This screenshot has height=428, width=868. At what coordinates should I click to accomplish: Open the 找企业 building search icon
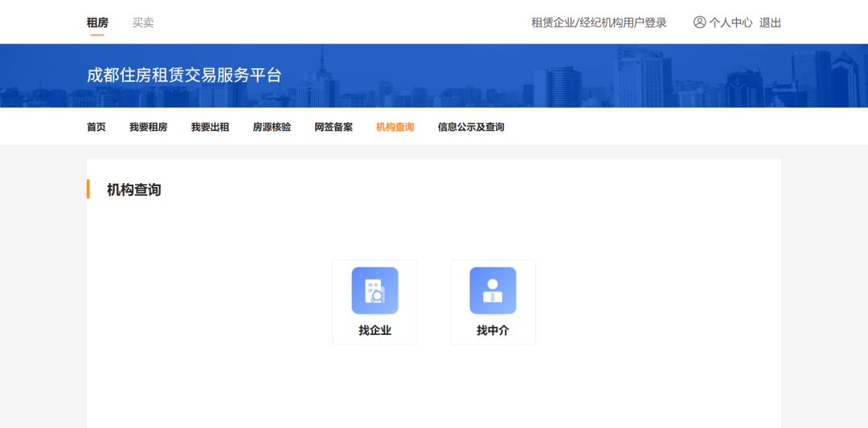click(x=375, y=291)
